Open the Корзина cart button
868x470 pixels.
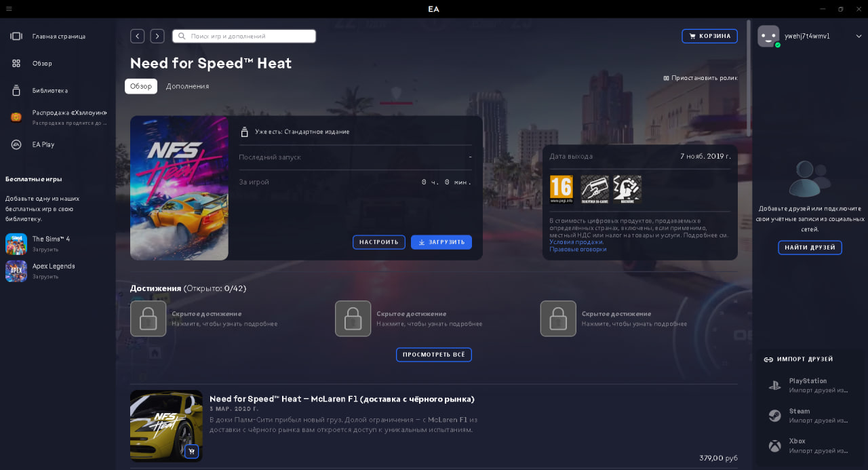click(x=709, y=36)
